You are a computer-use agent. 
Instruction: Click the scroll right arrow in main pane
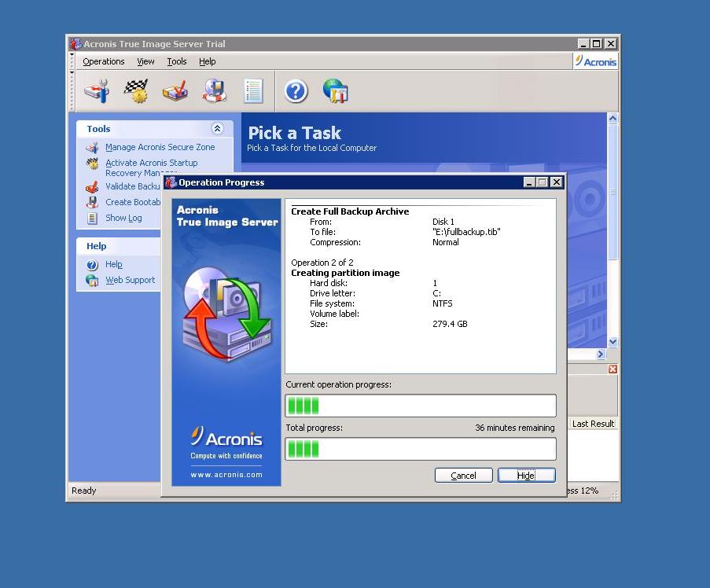pos(601,354)
